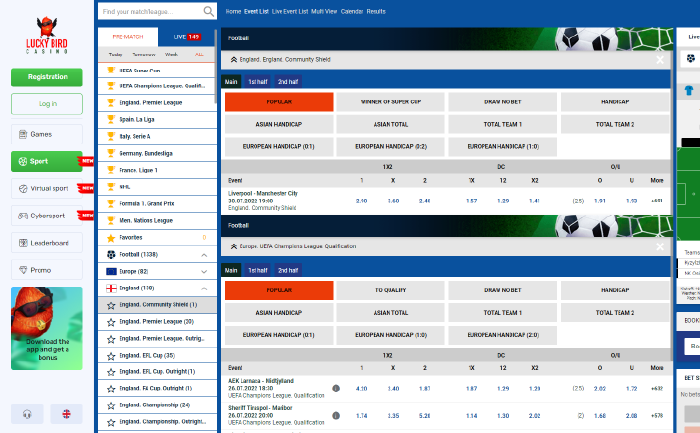This screenshot has width=700, height=433.
Task: Go to Live Event List in top navigation
Action: click(x=290, y=12)
